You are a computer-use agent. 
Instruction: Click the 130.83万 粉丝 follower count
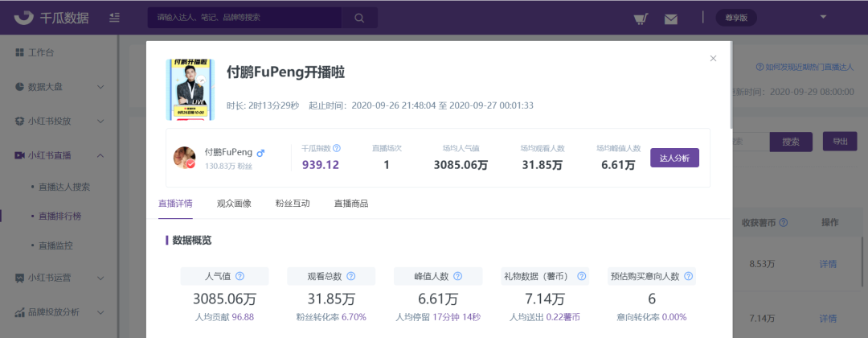click(x=228, y=166)
